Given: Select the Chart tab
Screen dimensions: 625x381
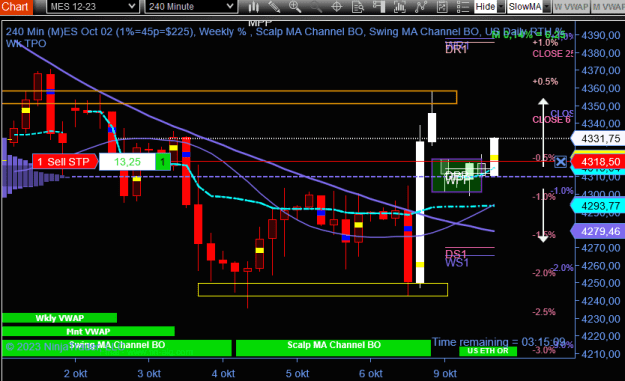Looking at the screenshot, I should pos(16,7).
